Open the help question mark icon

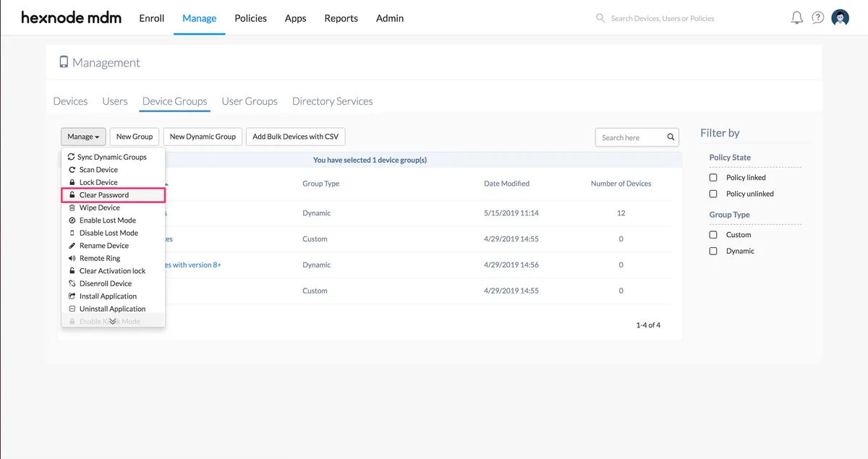[817, 18]
